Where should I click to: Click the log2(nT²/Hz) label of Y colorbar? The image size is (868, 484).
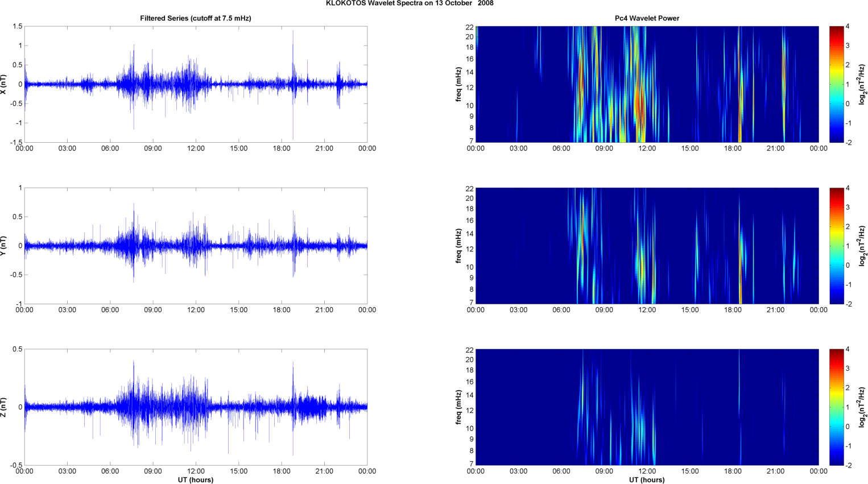point(863,246)
